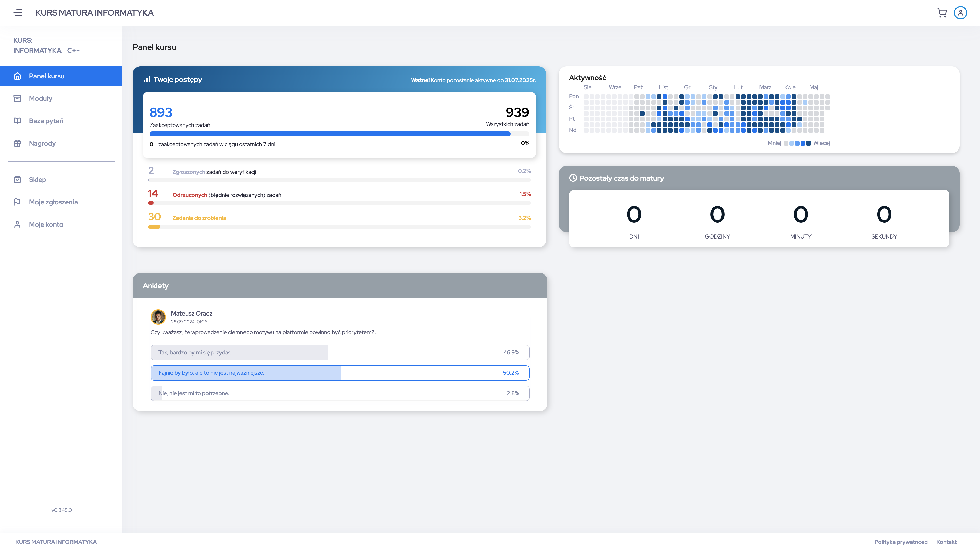
Task: Click the poll question about ciemnego motywu
Action: point(264,332)
